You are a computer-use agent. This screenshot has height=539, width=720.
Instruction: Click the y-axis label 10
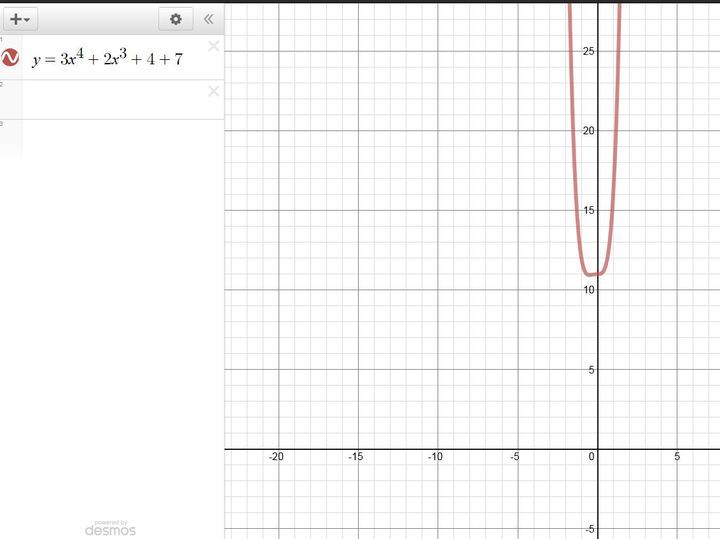pos(589,290)
